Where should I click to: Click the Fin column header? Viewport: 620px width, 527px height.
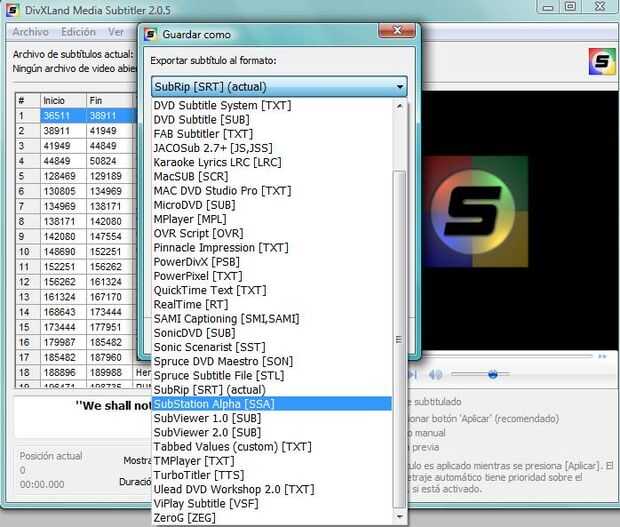point(111,100)
